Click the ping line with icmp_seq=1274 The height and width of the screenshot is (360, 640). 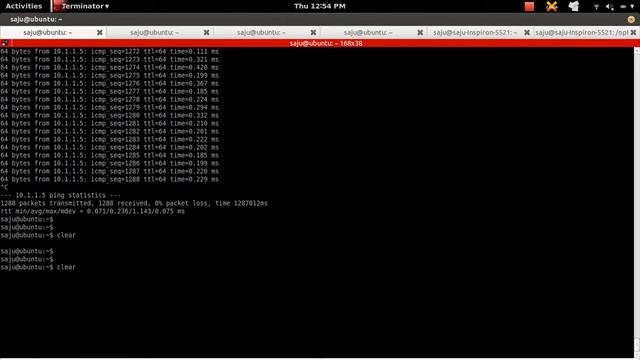click(x=109, y=67)
